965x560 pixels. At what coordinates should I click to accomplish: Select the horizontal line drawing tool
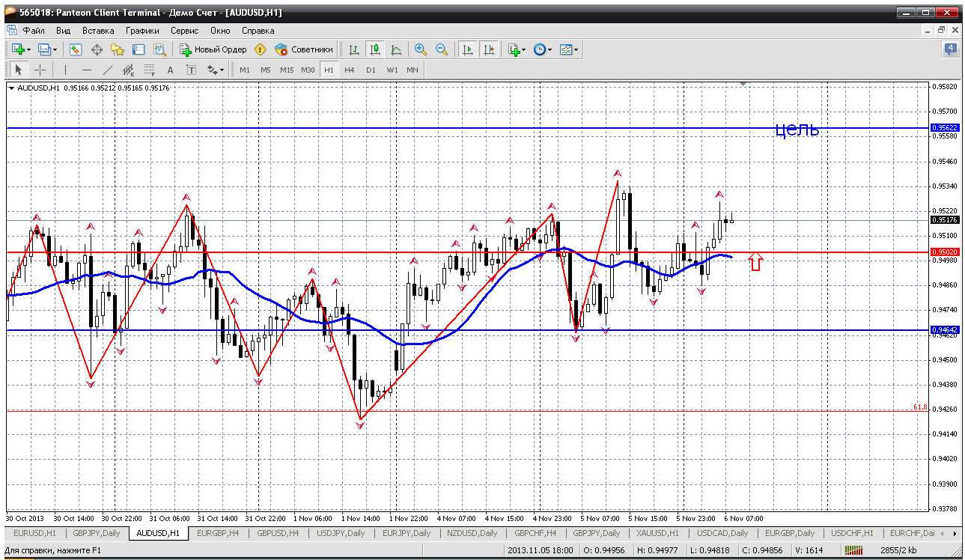[x=87, y=70]
